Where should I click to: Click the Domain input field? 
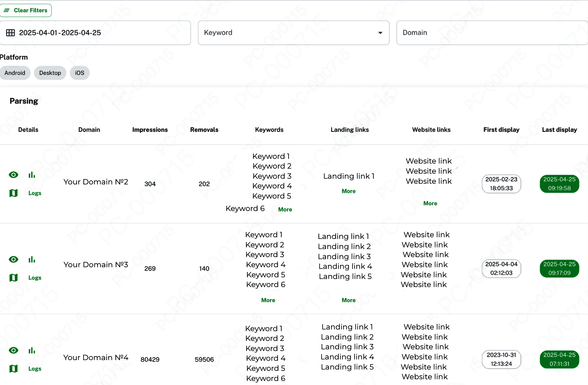pos(492,33)
